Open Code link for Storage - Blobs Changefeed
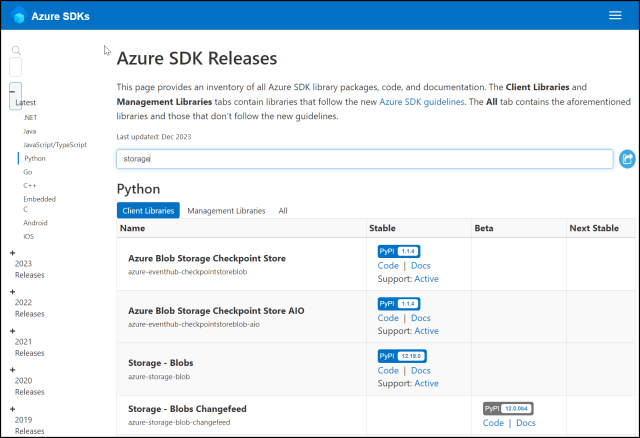Viewport: 640px width, 438px height. (x=493, y=423)
